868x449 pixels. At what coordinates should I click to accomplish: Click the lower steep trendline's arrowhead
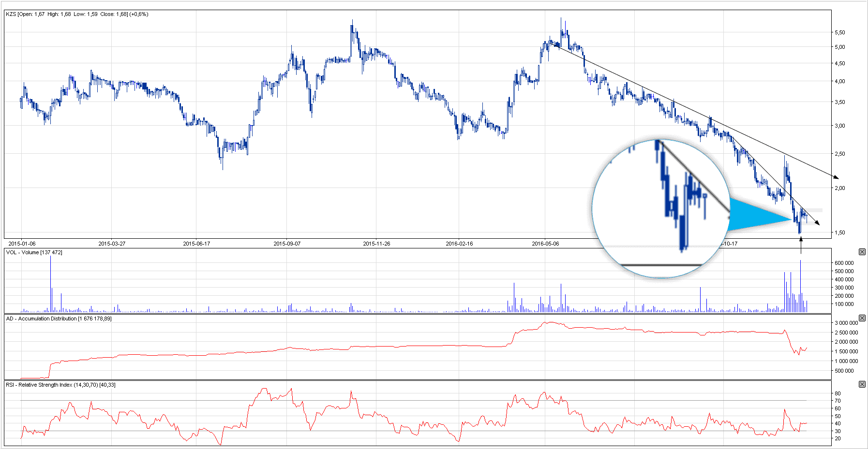[817, 223]
